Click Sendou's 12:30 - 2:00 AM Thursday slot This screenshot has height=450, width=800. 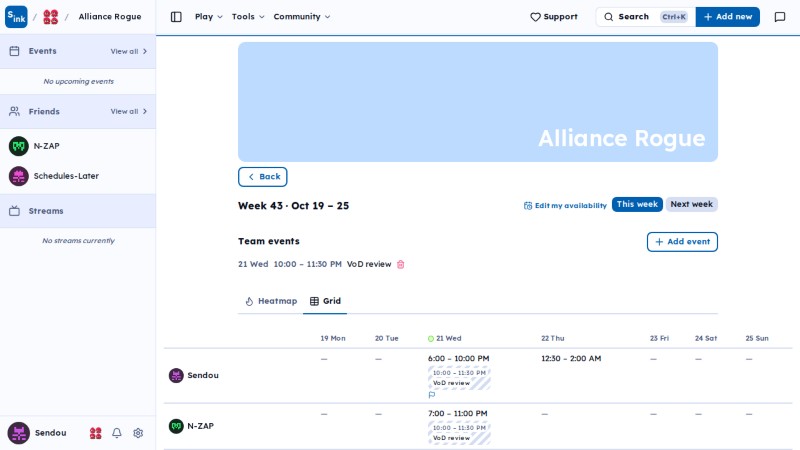tap(571, 359)
